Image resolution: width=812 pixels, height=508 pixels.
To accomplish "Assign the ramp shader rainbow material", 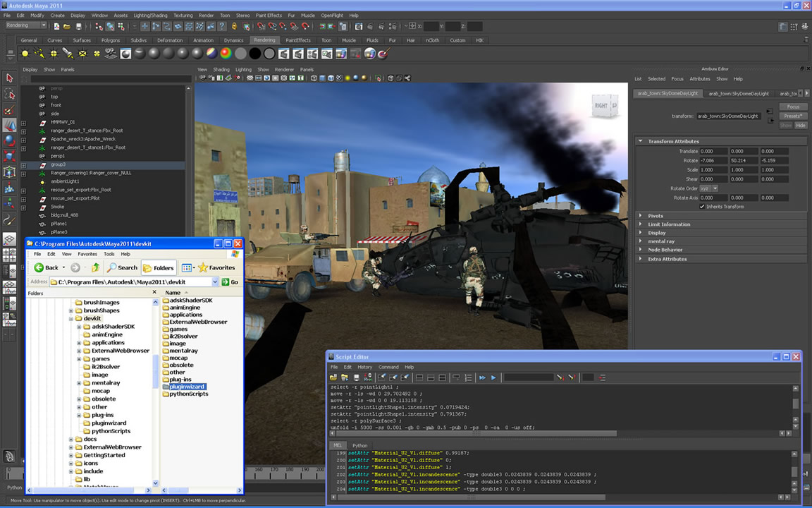I will click(226, 54).
